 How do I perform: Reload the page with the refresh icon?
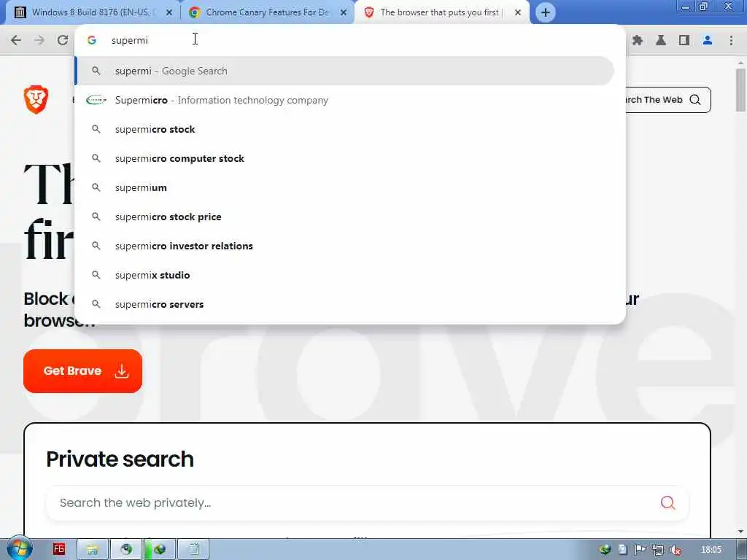(63, 40)
